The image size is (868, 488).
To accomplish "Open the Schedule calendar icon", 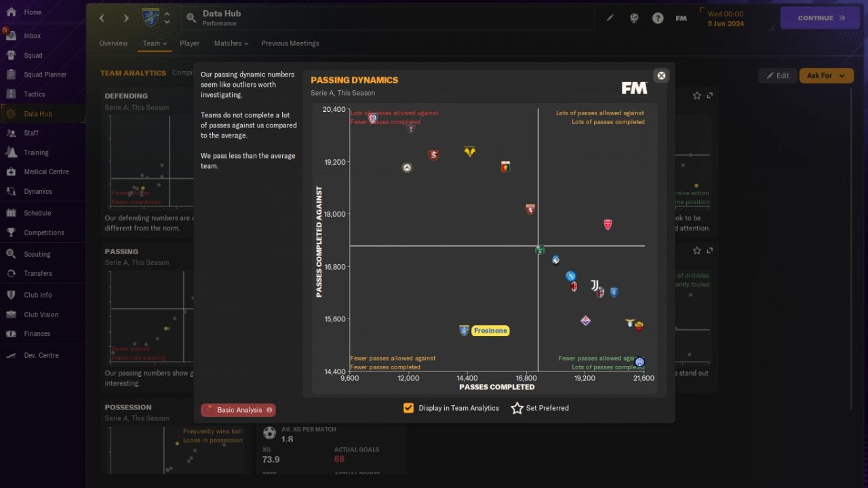I will tap(11, 213).
